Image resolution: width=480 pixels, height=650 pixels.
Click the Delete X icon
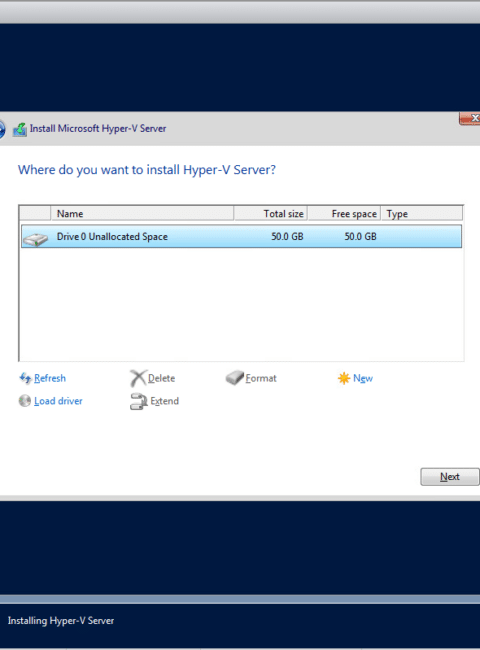pyautogui.click(x=138, y=378)
